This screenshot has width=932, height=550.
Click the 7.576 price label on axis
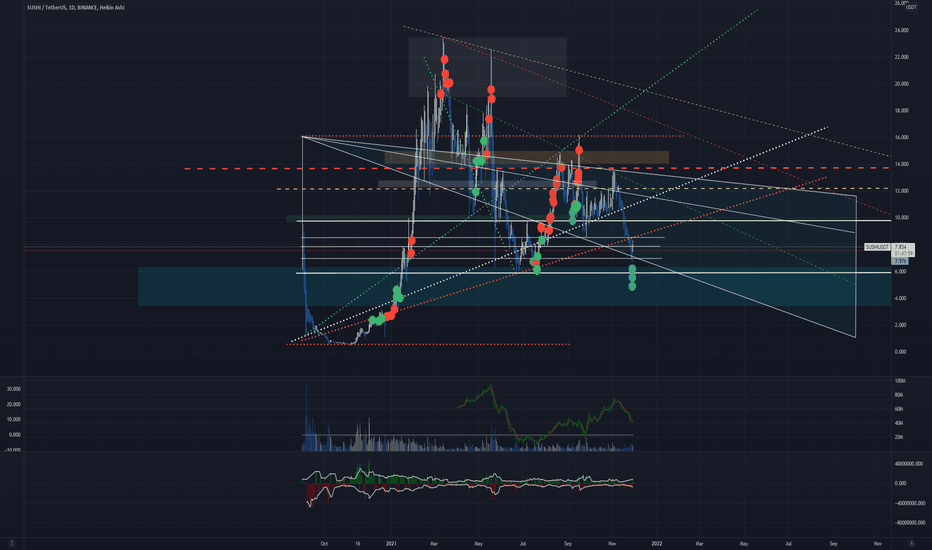tap(900, 261)
